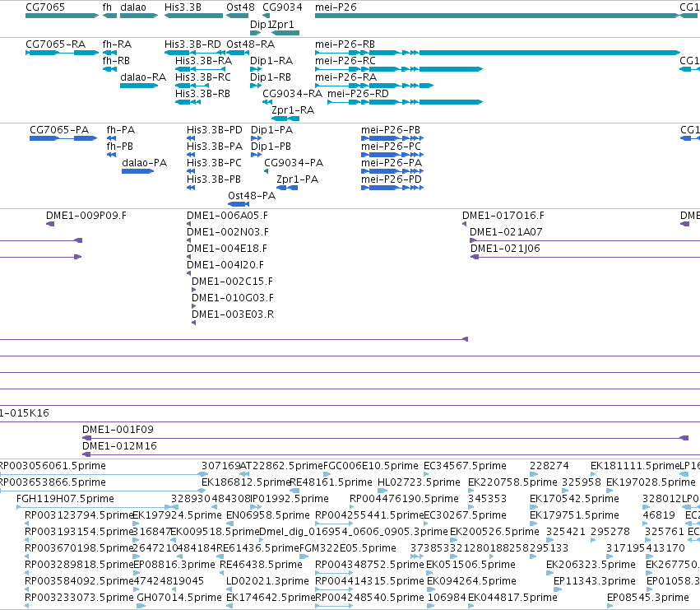The width and height of the screenshot is (700, 610).
Task: Click the EK181111.5prime EST label
Action: [635, 466]
